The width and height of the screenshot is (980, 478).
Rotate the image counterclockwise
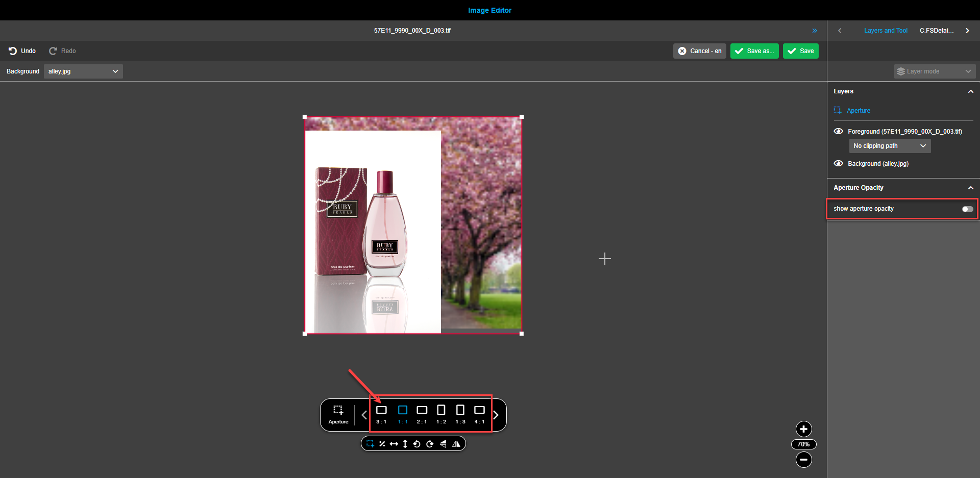[417, 443]
